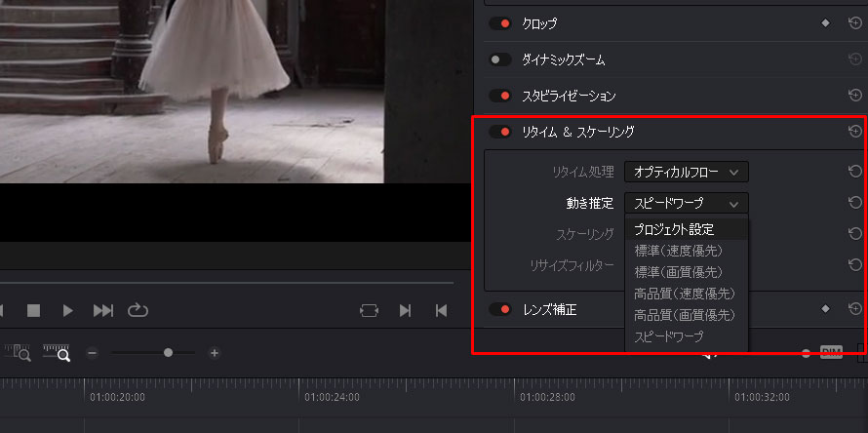Click the match frame icon
Image resolution: width=868 pixels, height=433 pixels.
[x=369, y=311]
